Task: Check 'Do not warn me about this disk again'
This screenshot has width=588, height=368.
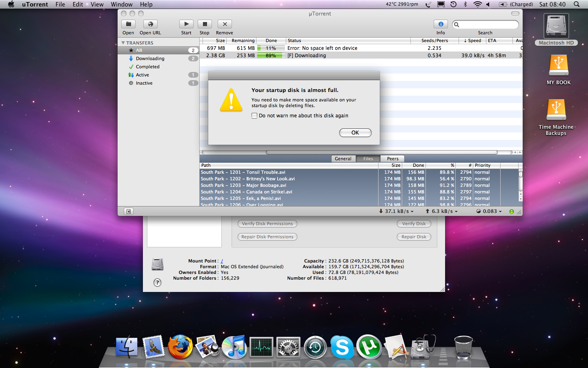Action: coord(254,116)
